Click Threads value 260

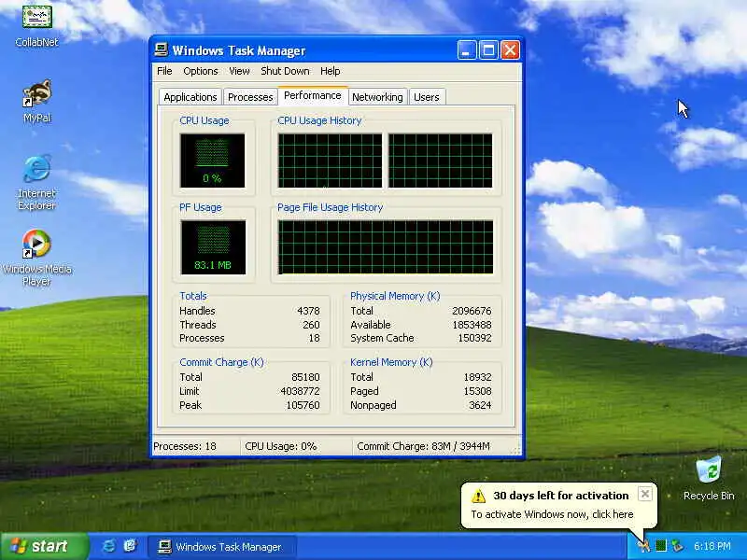[x=311, y=325]
